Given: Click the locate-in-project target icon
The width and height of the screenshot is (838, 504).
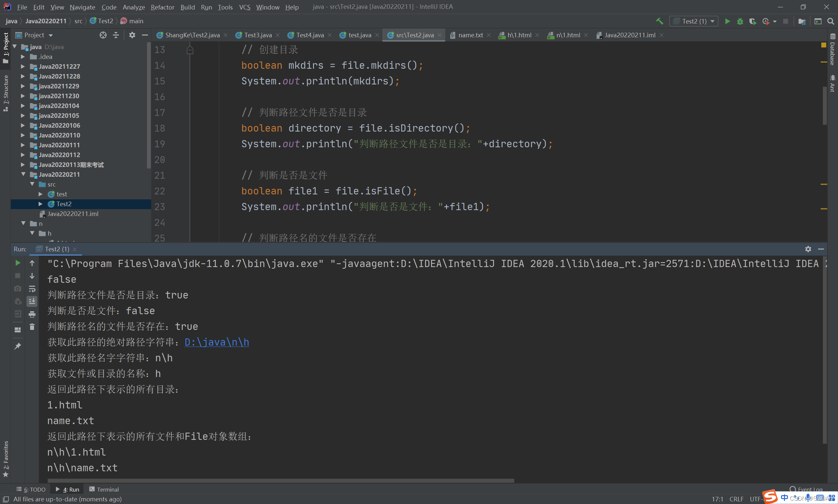Looking at the screenshot, I should pos(103,35).
